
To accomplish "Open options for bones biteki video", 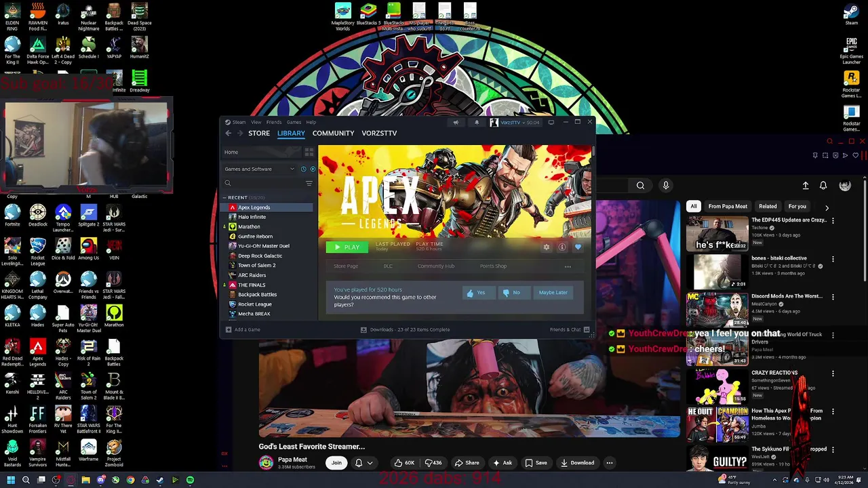I will [x=833, y=258].
